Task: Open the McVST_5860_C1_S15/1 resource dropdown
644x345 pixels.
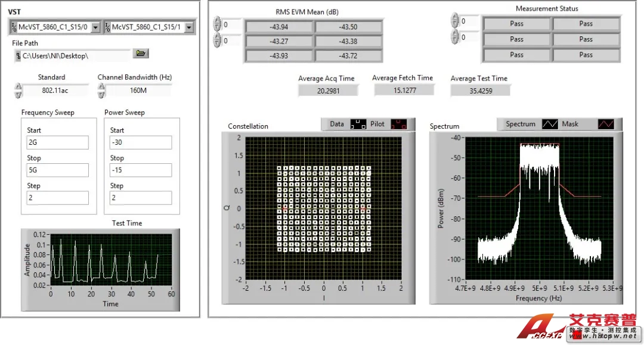Action: [189, 27]
